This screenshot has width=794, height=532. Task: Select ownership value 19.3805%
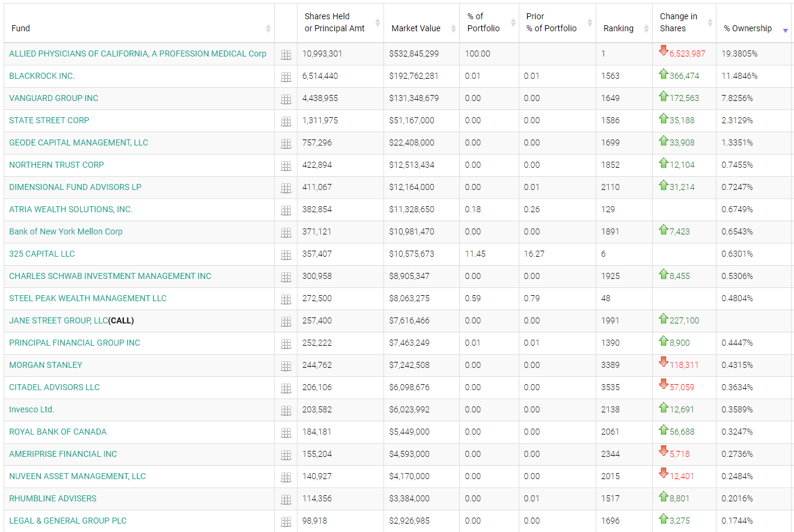coord(739,54)
